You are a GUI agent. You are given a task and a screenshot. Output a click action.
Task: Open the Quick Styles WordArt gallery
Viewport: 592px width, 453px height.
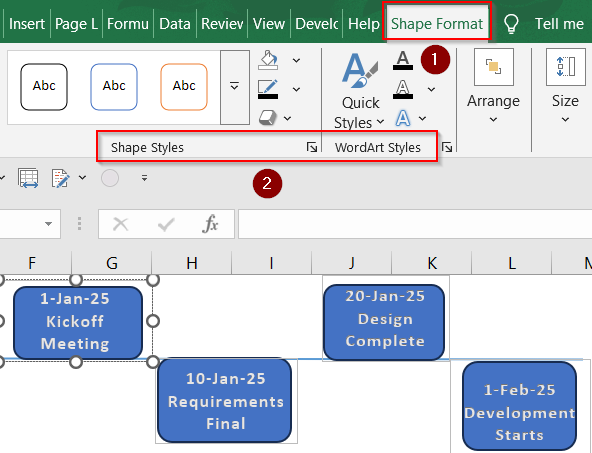pos(359,91)
